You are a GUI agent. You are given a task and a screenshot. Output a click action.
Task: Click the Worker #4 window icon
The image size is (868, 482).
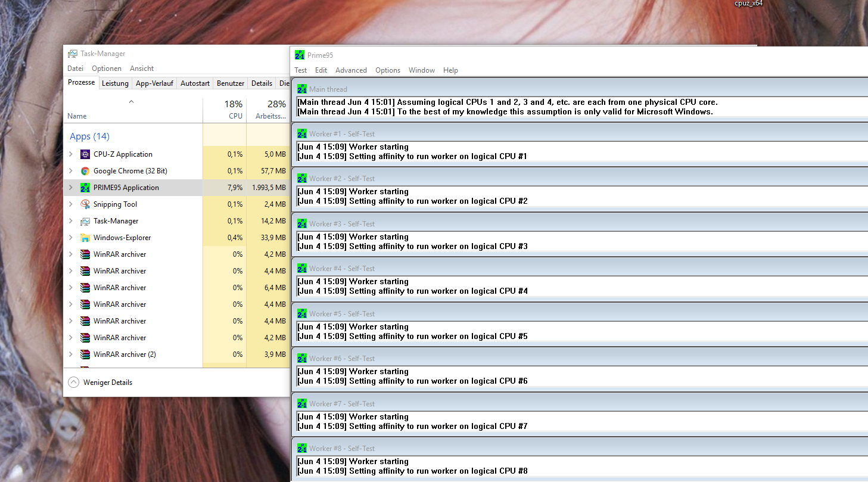point(302,268)
